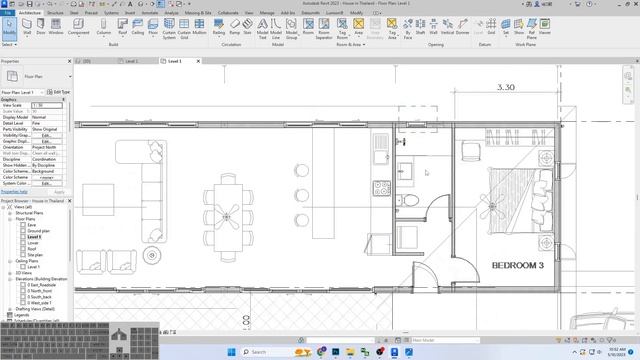Select the Stair tool
Viewport: 640px width, 360px height.
coord(247,27)
